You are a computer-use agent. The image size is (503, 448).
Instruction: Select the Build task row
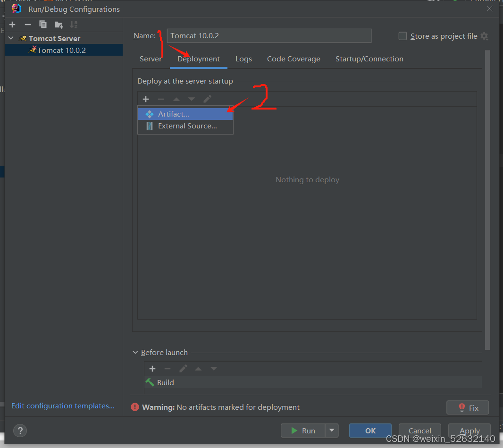(x=313, y=382)
